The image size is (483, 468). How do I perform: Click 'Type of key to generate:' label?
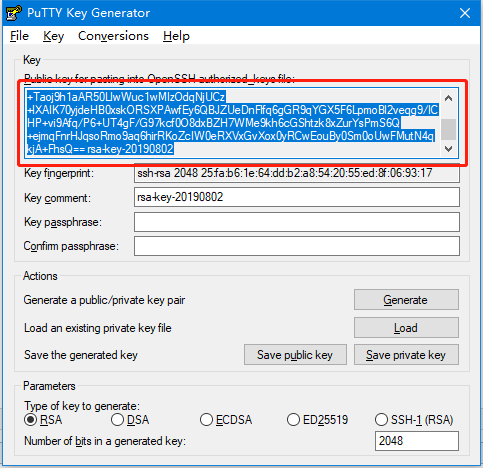(82, 406)
